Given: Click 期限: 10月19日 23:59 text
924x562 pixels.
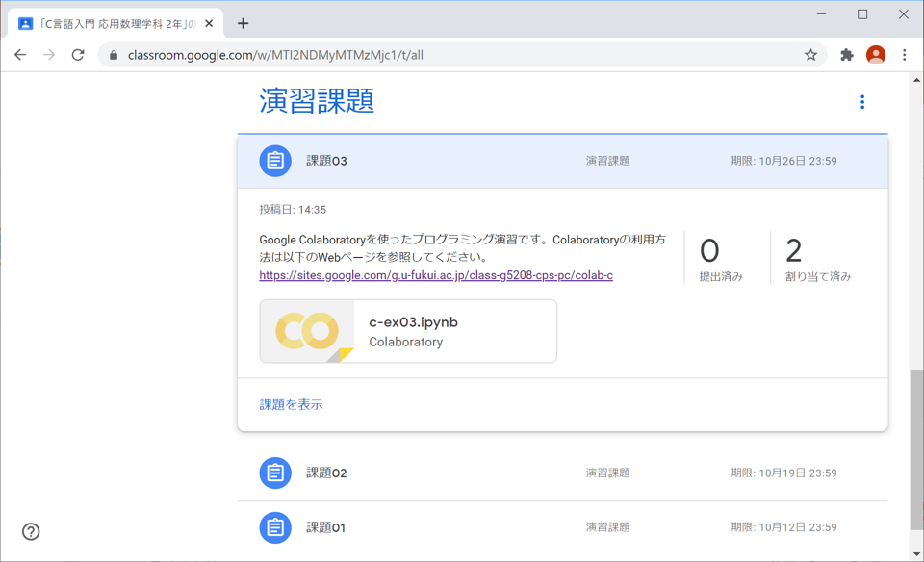Looking at the screenshot, I should point(783,473).
